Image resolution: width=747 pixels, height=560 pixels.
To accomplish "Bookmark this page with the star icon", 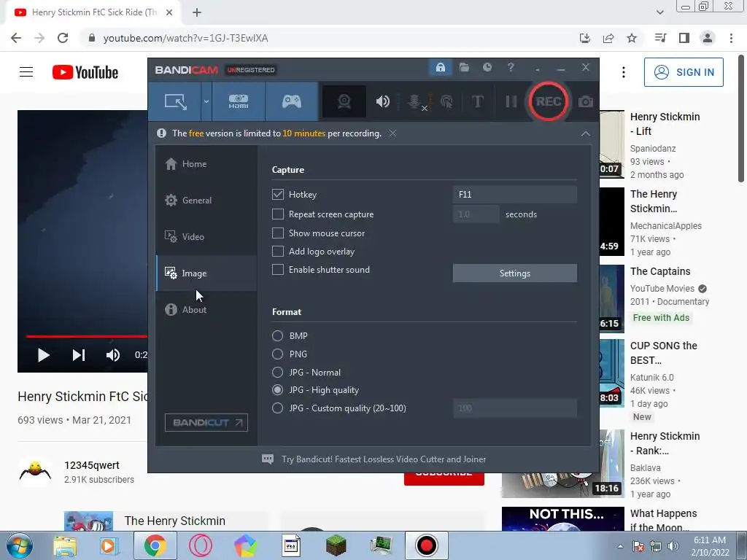I will [x=632, y=38].
